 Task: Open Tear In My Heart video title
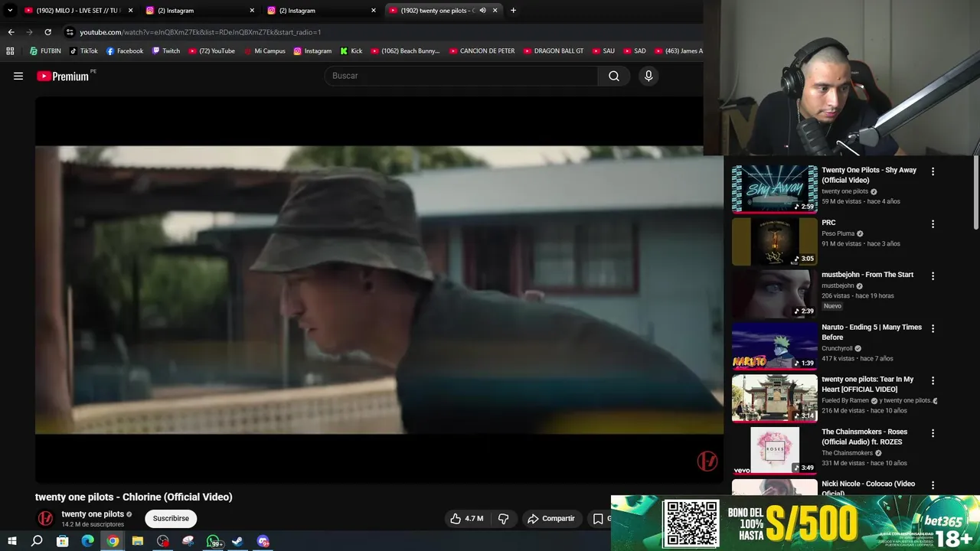point(867,384)
